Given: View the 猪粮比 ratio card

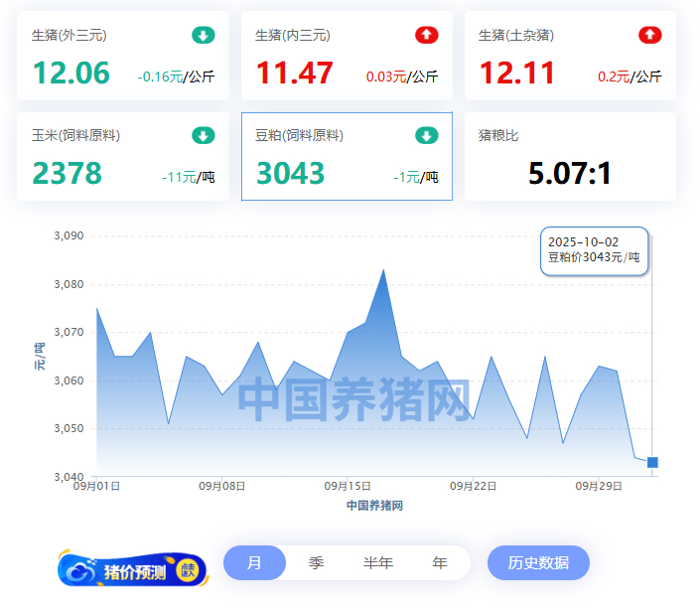Looking at the screenshot, I should coord(570,156).
